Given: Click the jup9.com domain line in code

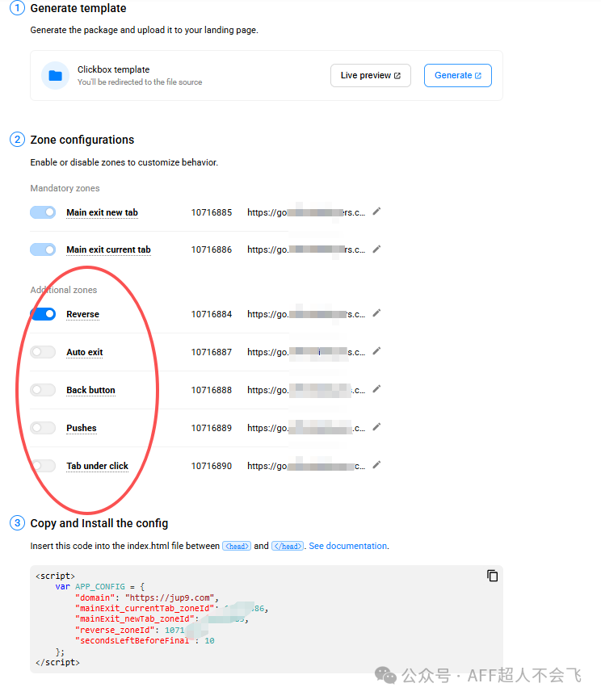Looking at the screenshot, I should click(x=147, y=597).
